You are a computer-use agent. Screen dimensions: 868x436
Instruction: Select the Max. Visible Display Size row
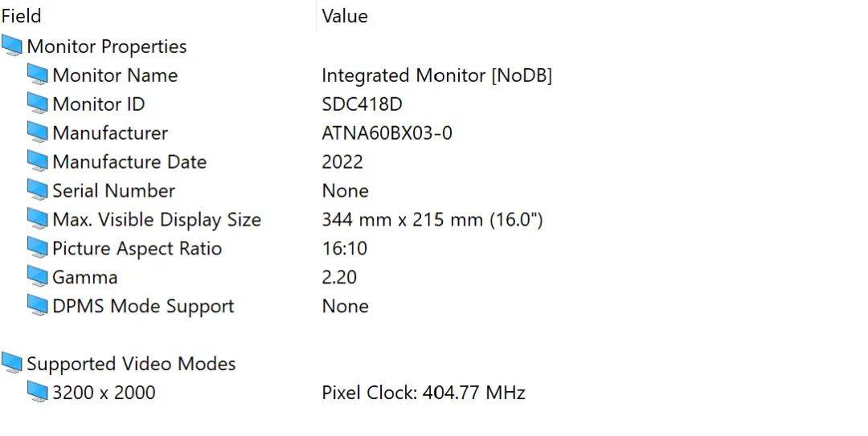434,219
